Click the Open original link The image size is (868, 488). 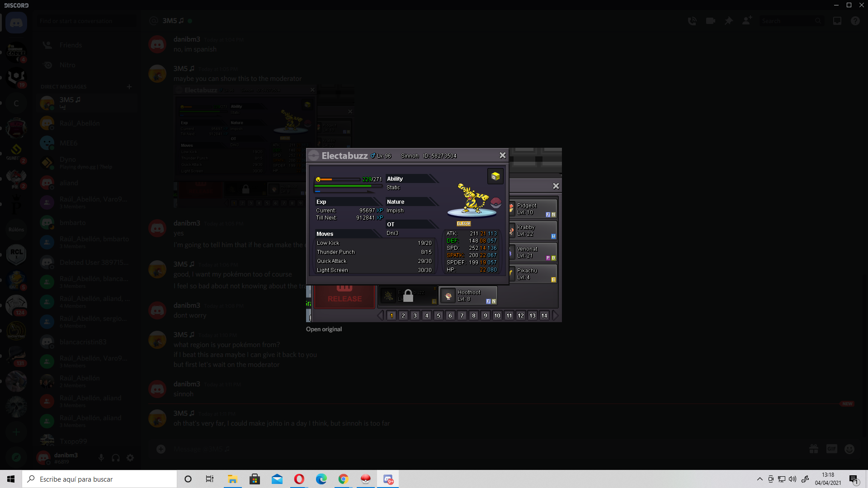324,329
